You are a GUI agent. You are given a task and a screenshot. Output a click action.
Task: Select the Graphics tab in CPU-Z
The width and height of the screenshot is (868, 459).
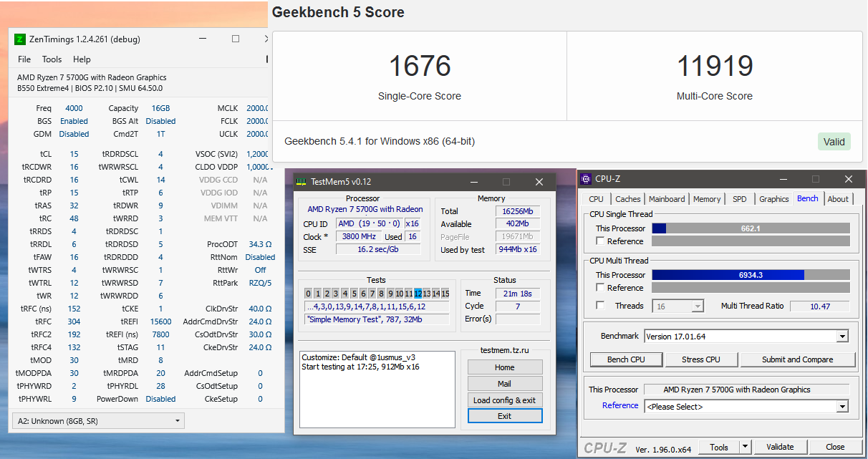pyautogui.click(x=773, y=199)
